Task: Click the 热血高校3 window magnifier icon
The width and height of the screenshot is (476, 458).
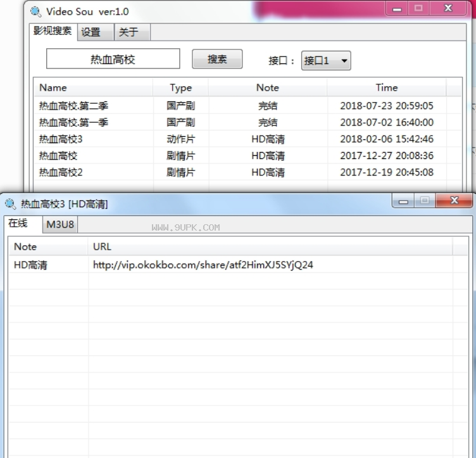Action: 10,204
